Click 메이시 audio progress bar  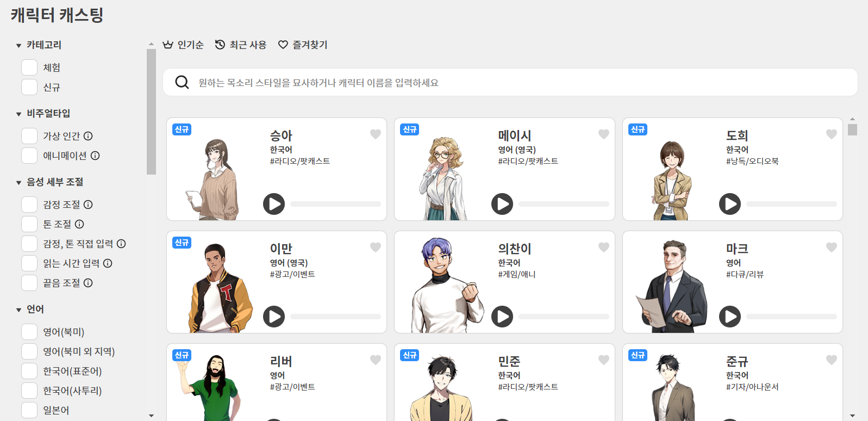pos(564,204)
